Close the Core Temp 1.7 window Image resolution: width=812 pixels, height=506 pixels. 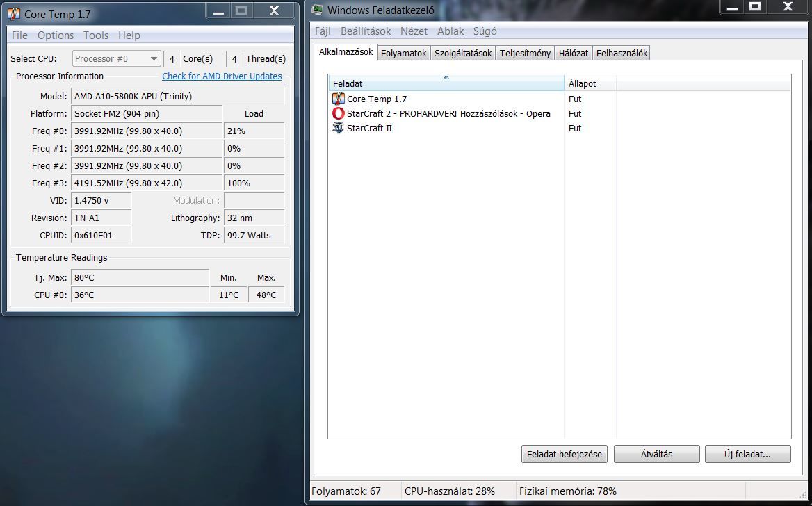pos(275,11)
